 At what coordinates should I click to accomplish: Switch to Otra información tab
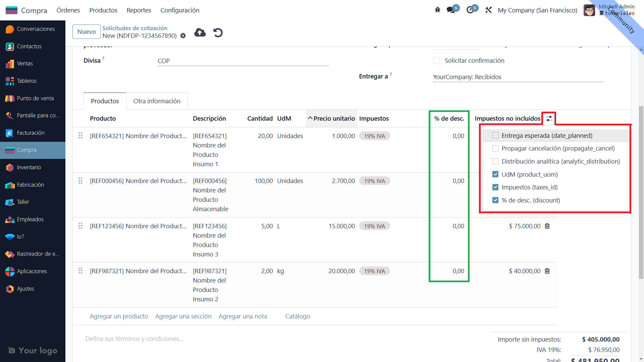(157, 101)
